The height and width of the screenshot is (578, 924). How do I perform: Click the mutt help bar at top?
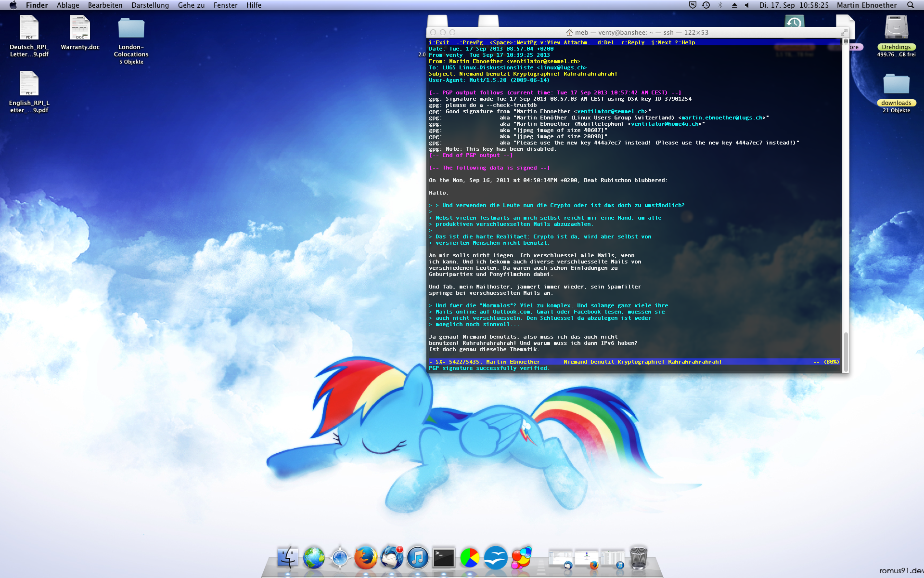click(x=634, y=42)
